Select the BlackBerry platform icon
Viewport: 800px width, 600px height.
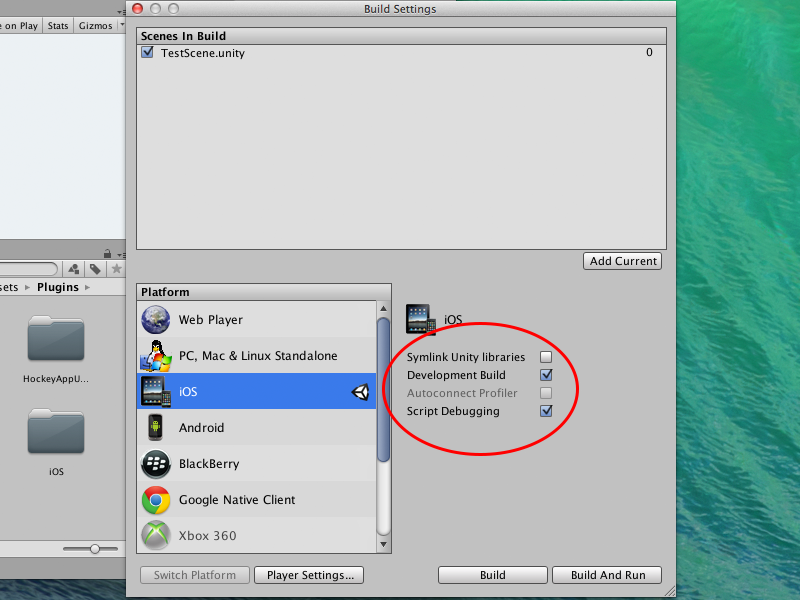point(156,463)
